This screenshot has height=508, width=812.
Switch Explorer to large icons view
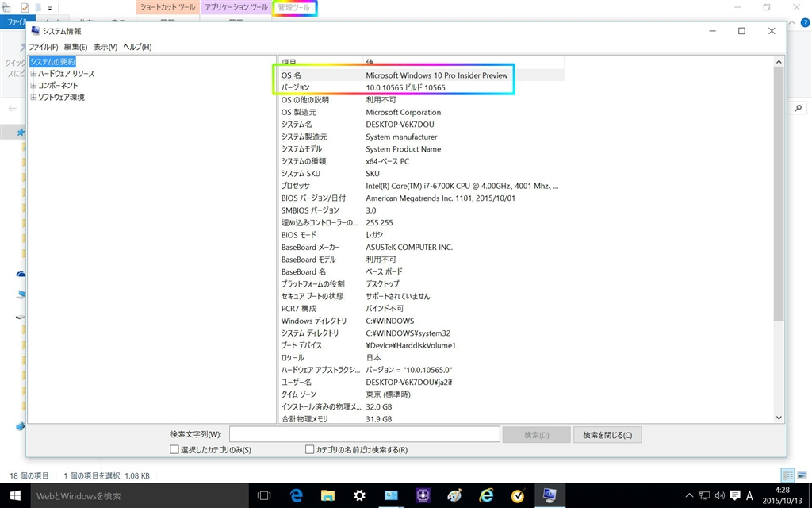802,475
